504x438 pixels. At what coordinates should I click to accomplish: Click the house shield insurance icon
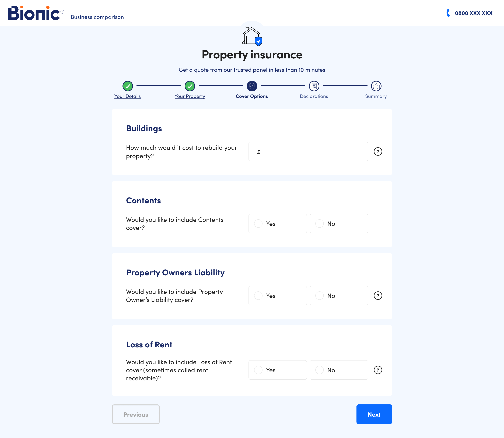[x=252, y=36]
